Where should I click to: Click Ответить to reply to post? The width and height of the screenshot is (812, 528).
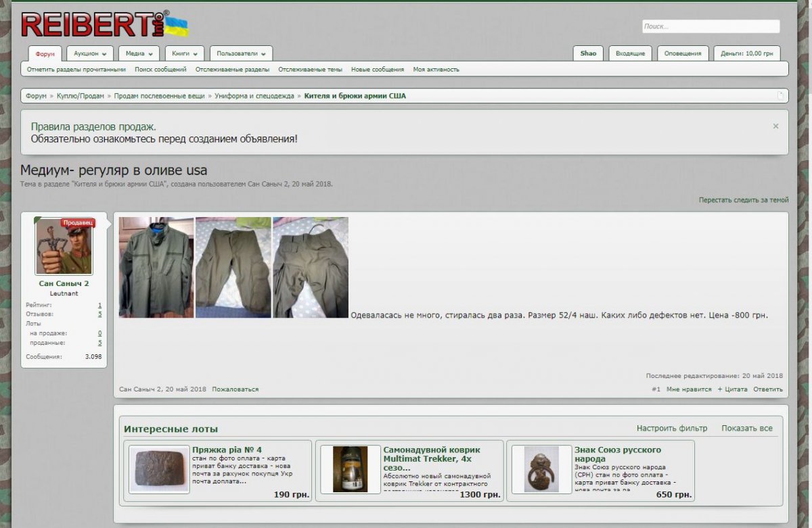click(x=767, y=389)
